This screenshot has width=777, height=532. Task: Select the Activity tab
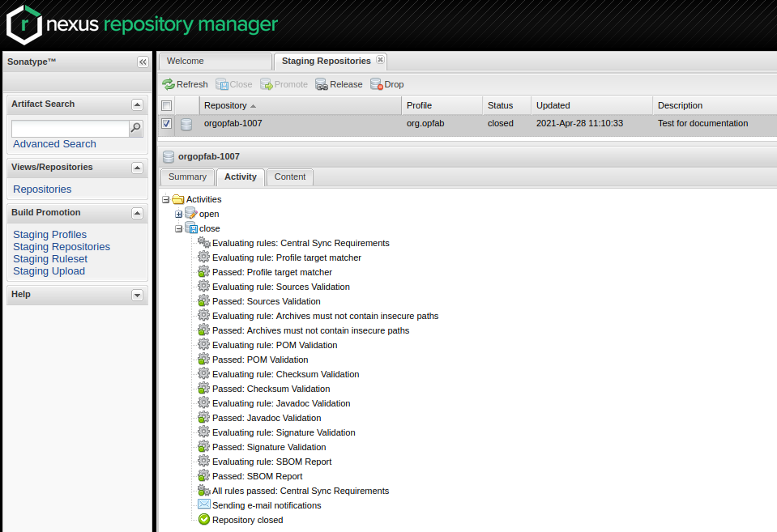[241, 177]
